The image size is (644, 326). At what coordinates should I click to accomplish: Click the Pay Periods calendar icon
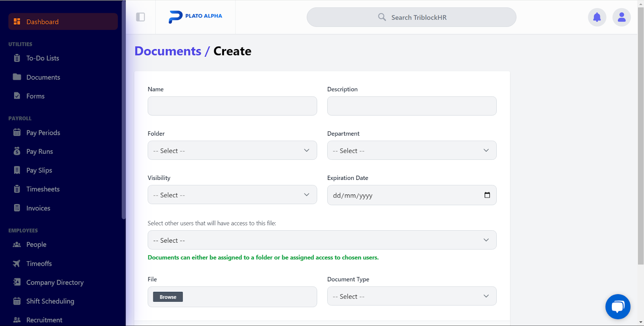point(17,132)
